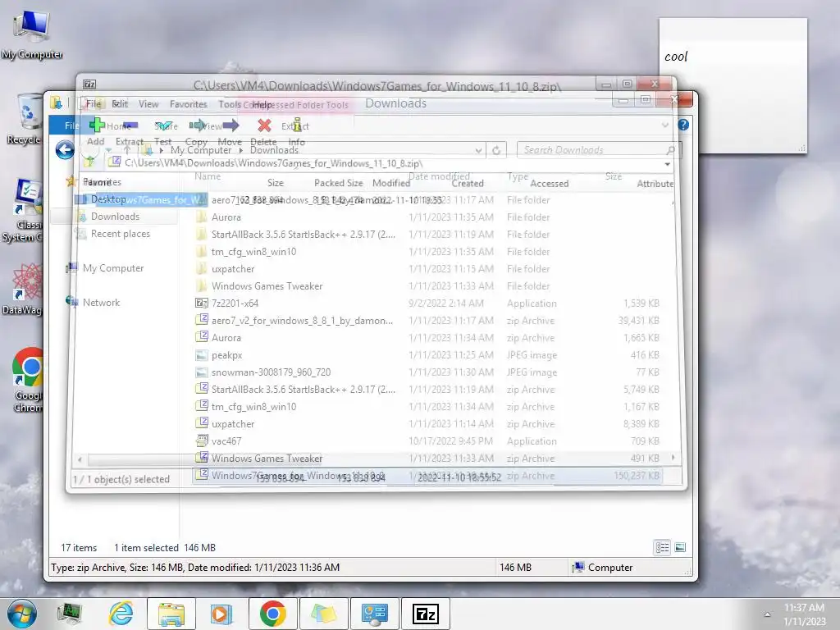Select the 7z2201-x64 application file
This screenshot has height=630, width=840.
pos(428,303)
